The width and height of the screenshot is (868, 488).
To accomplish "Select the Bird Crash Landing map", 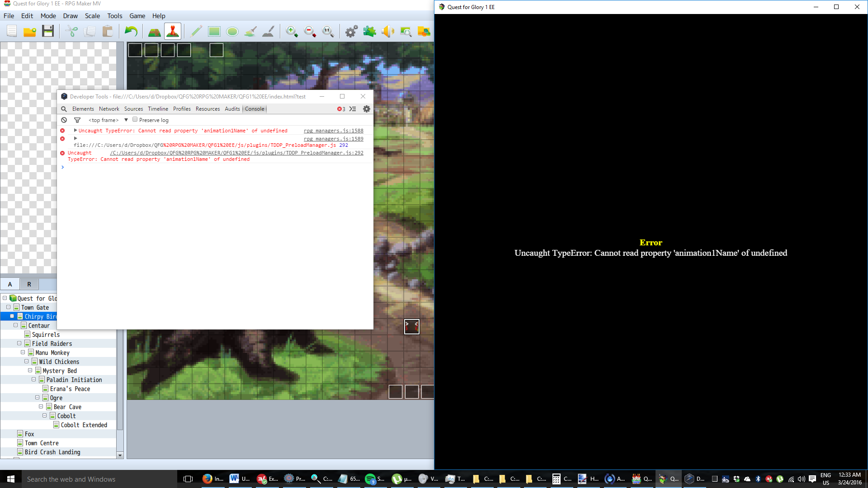I will pyautogui.click(x=52, y=452).
